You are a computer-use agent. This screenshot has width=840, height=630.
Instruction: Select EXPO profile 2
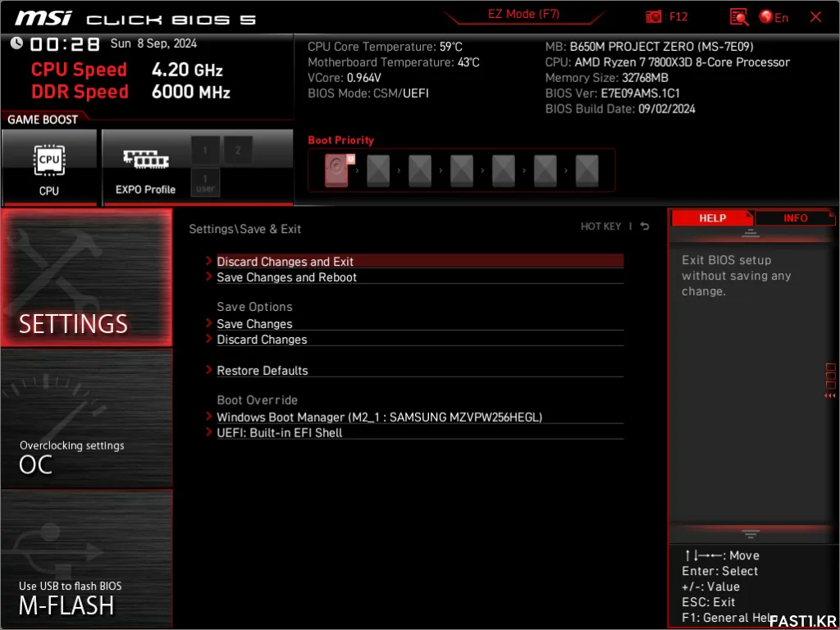(238, 151)
